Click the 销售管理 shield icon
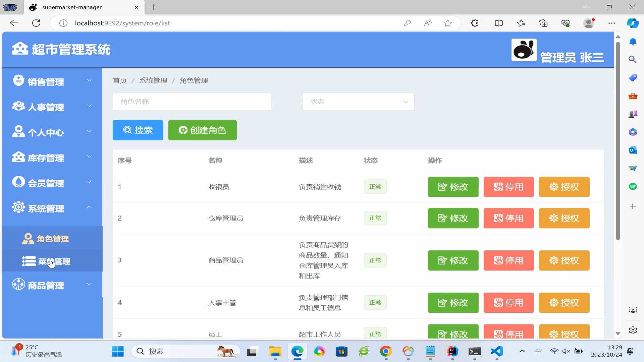The width and height of the screenshot is (644, 362). pos(18,81)
